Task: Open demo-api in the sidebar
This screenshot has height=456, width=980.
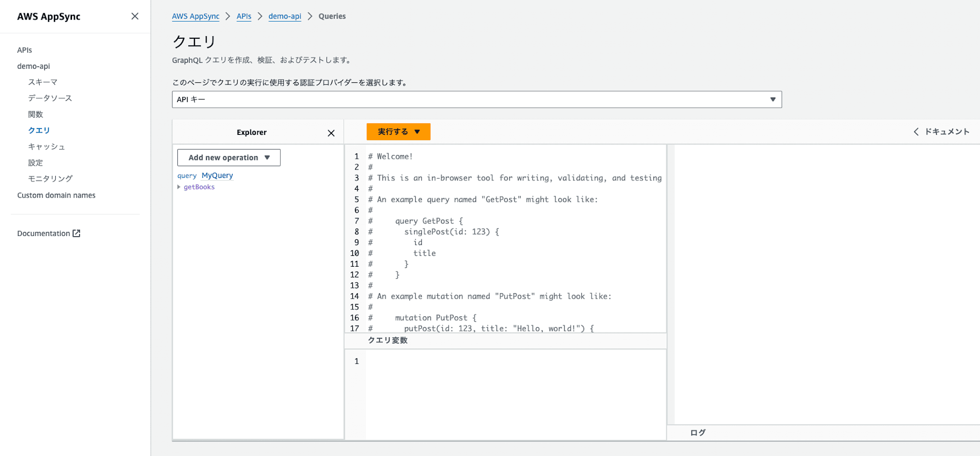Action: [33, 66]
